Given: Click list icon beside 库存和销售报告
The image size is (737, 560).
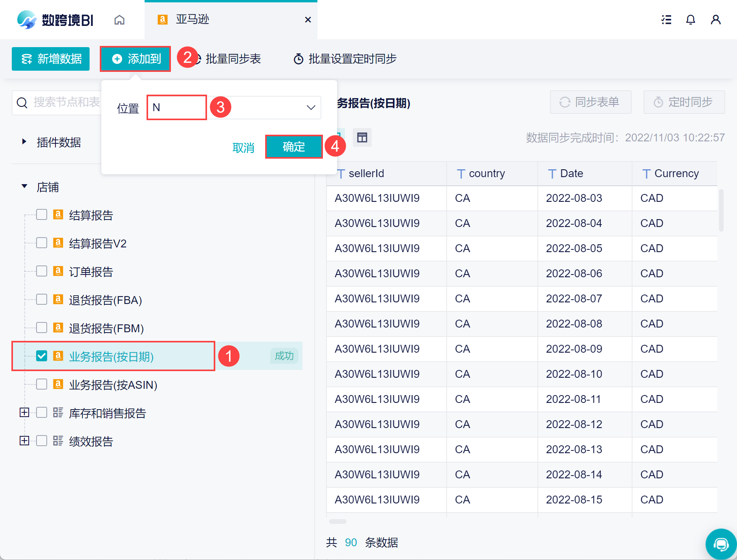Looking at the screenshot, I should pyautogui.click(x=58, y=412).
